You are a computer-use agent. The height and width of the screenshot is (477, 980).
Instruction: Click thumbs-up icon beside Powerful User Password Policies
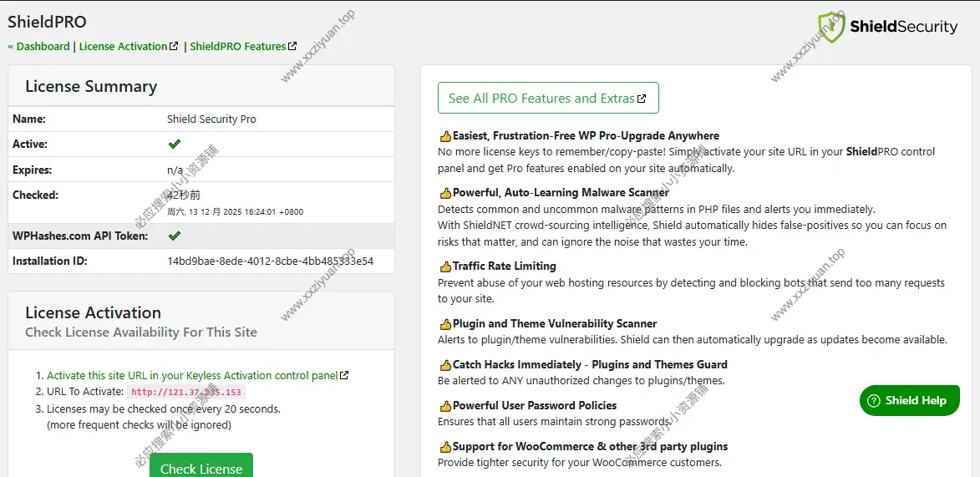coord(445,406)
